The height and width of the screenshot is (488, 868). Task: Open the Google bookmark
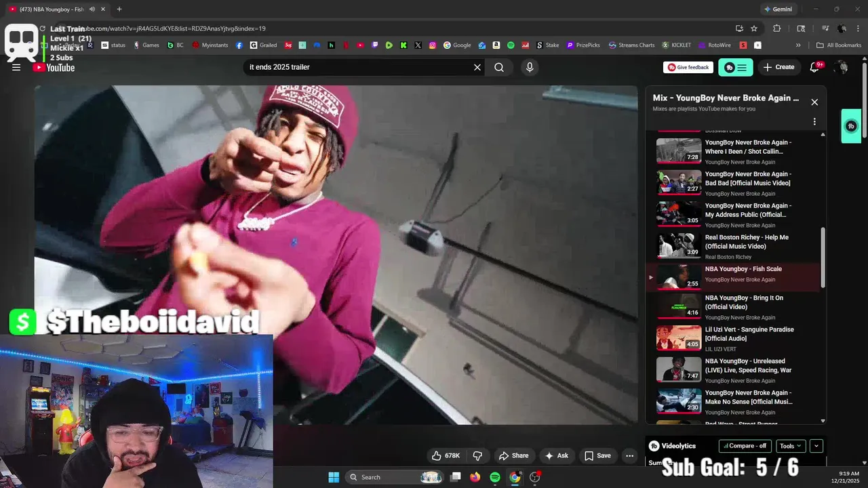point(457,45)
